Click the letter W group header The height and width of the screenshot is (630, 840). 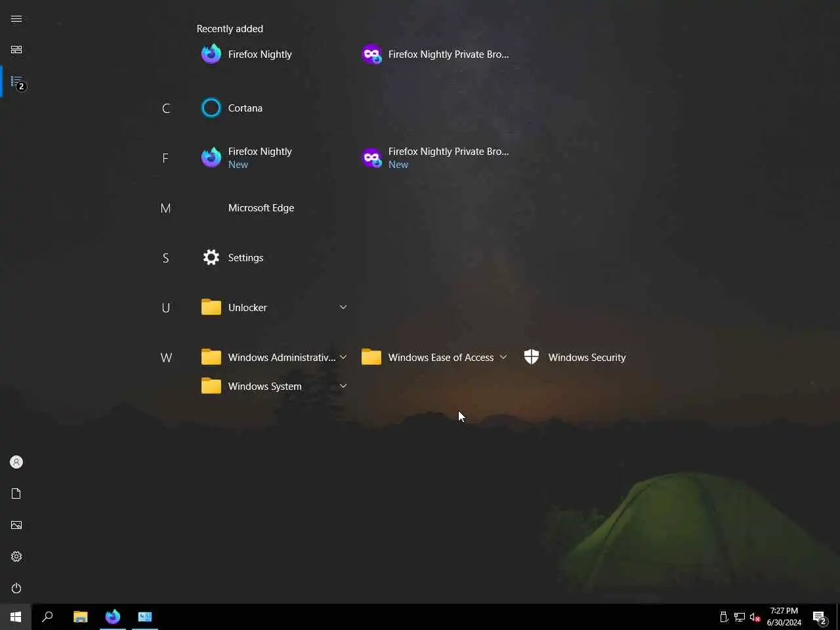166,358
